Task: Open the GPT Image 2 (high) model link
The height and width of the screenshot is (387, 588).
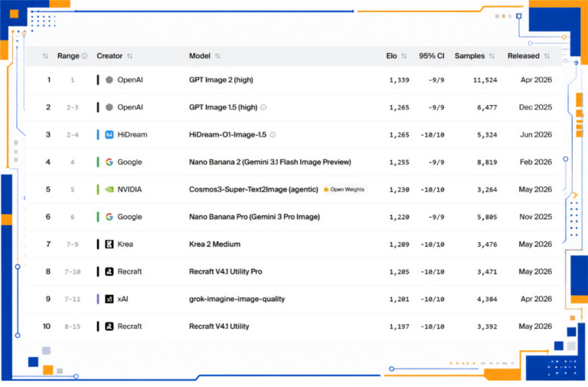Action: [220, 80]
